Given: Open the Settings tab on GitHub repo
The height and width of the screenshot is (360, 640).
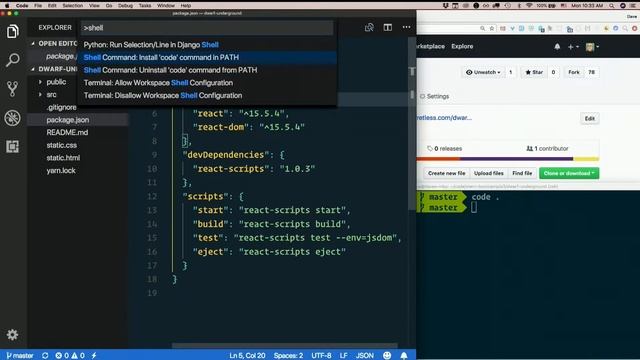Looking at the screenshot, I should click(434, 96).
